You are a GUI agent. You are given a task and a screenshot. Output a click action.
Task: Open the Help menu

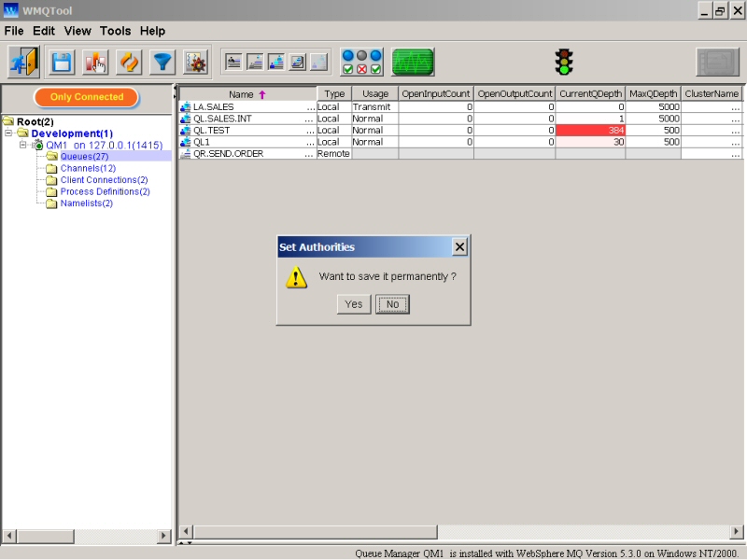point(152,31)
